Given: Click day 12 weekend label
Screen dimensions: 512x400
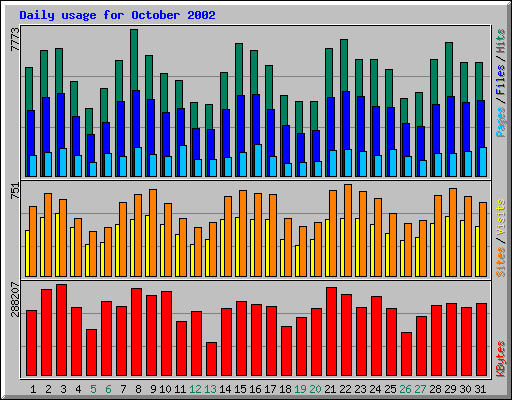Looking at the screenshot, I should pos(195,389).
